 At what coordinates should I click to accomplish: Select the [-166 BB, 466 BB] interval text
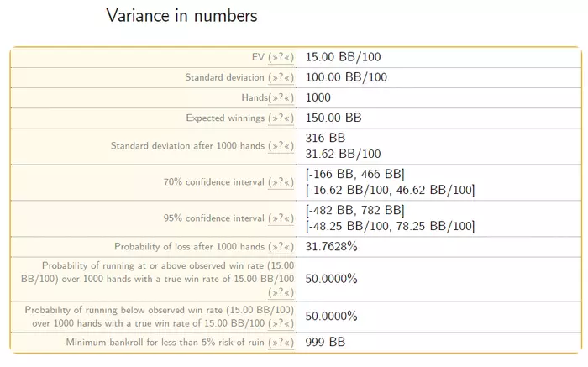(355, 174)
